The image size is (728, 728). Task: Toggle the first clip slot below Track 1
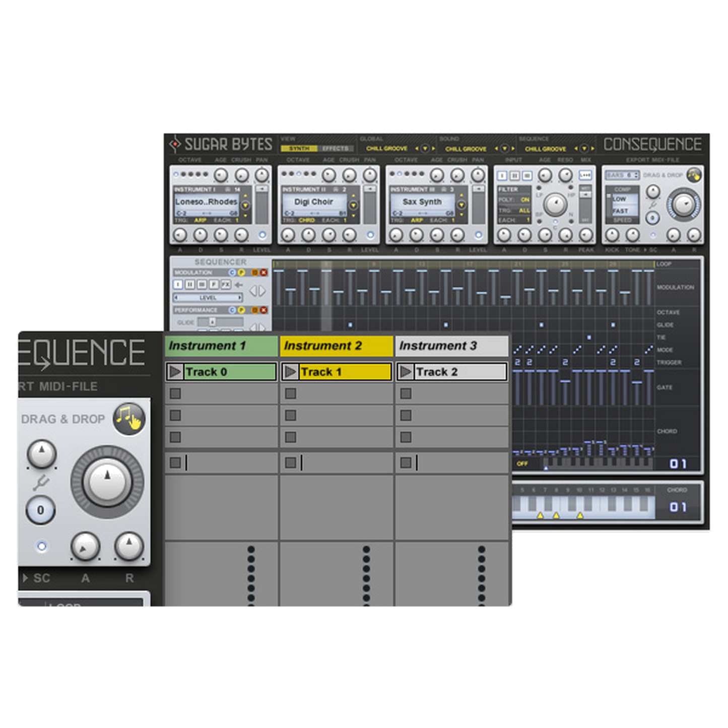(x=290, y=393)
